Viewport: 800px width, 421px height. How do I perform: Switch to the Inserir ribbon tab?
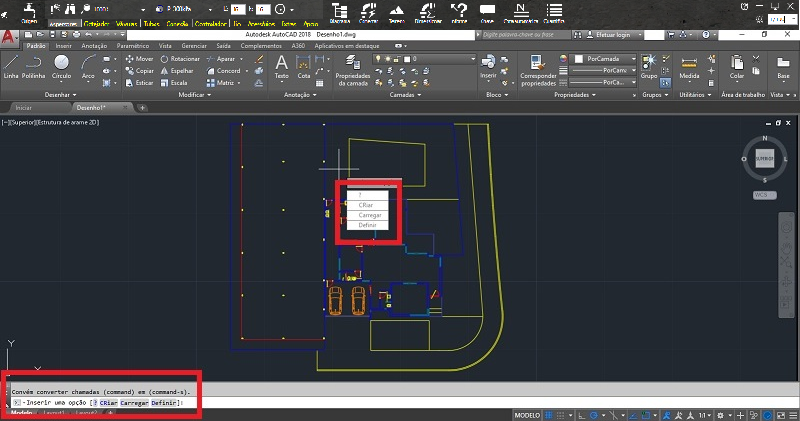click(64, 46)
